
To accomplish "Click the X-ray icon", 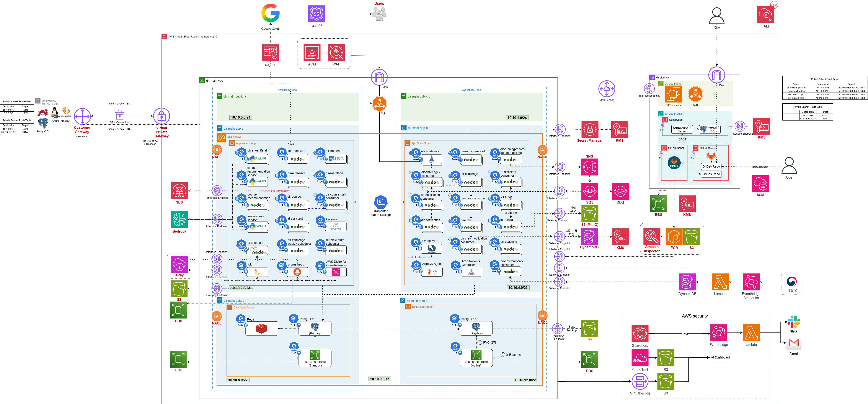I will coord(179,264).
